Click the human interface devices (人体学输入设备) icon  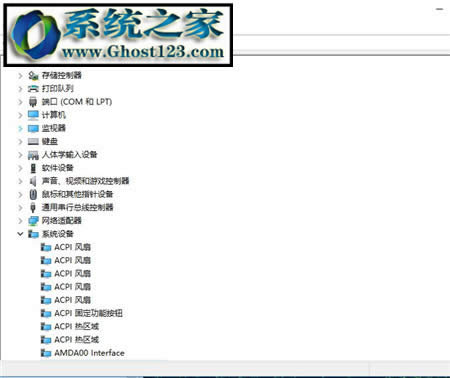coord(33,155)
